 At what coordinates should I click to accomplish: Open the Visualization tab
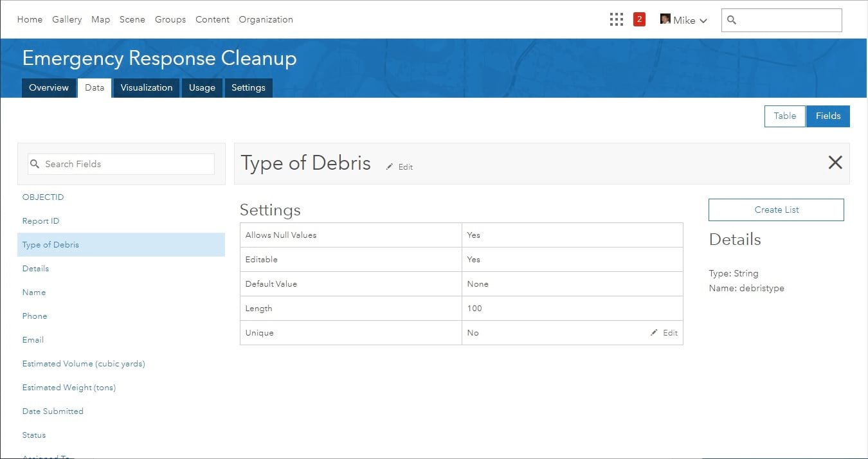click(147, 88)
